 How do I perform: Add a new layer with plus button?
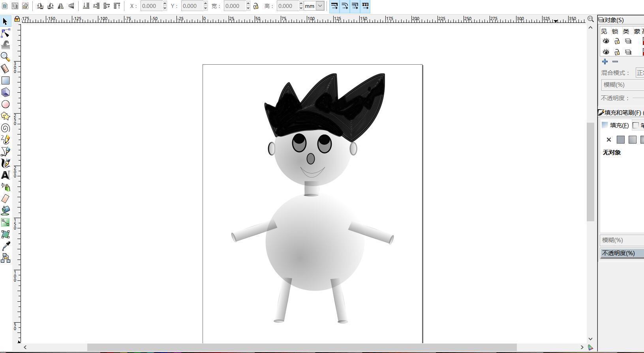tap(605, 62)
